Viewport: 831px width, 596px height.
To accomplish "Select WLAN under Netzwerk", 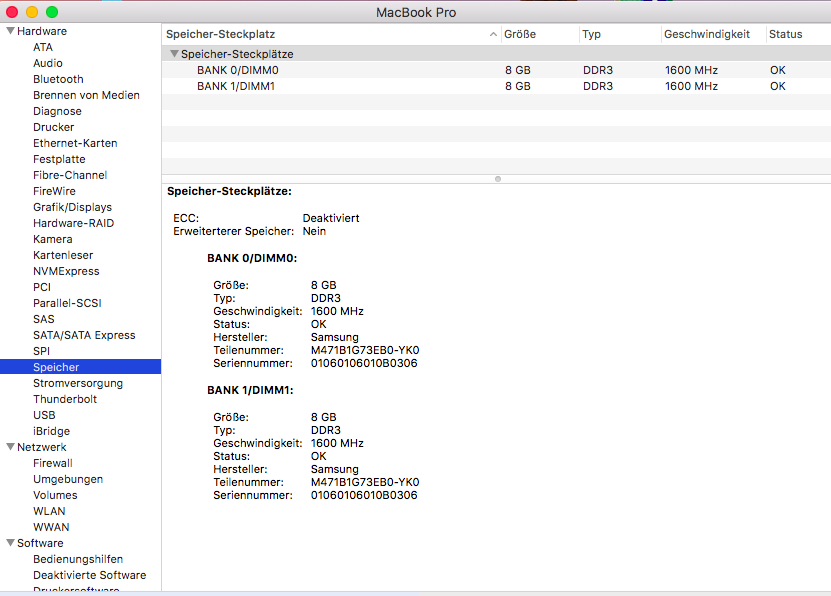I will (x=49, y=511).
